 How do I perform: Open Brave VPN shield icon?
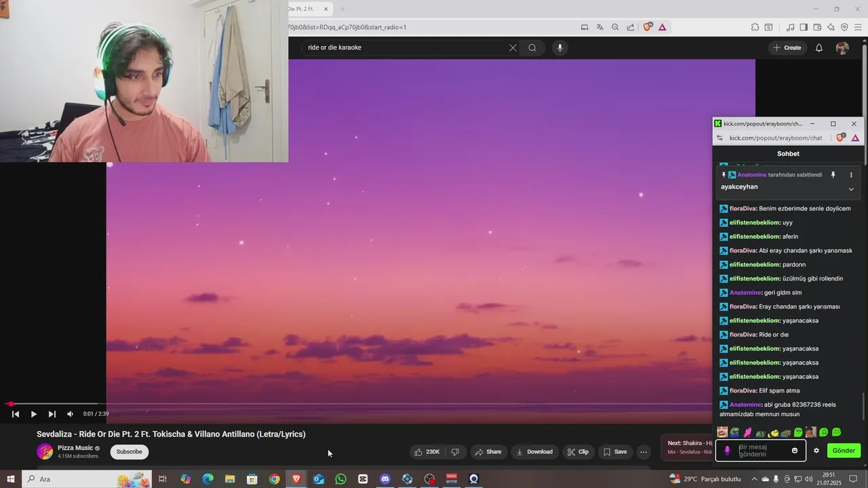[x=844, y=27]
